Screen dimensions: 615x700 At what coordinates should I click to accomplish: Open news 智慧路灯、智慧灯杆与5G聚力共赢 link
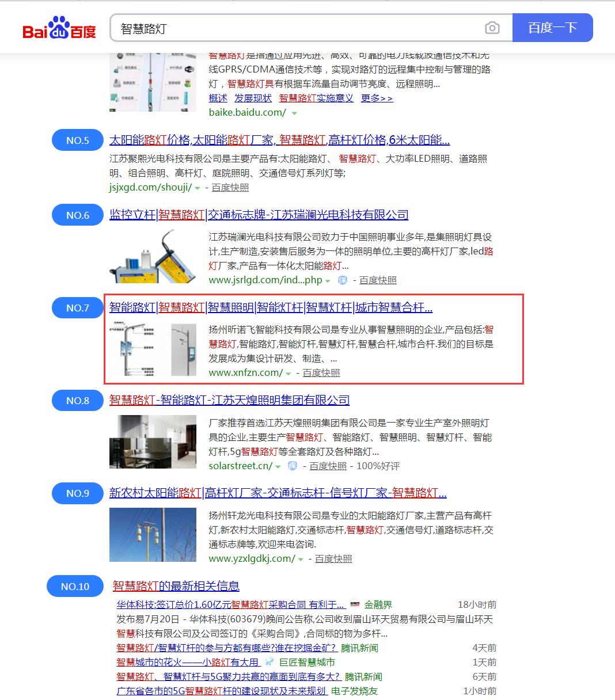(228, 676)
